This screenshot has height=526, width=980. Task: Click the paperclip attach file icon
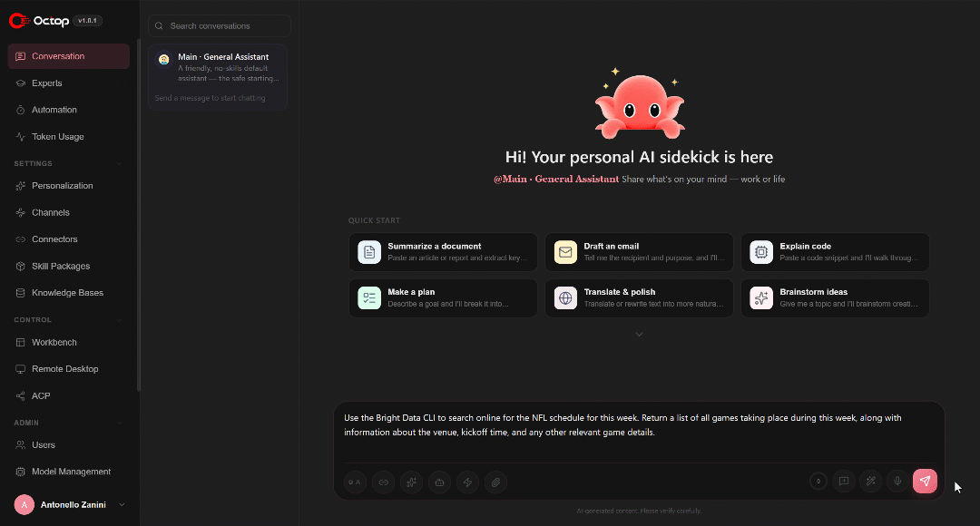point(495,482)
